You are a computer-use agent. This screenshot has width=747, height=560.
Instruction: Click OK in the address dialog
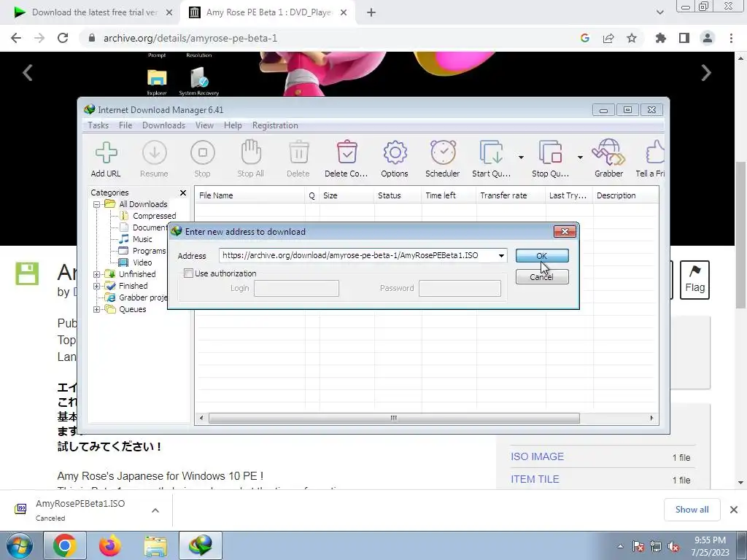542,256
